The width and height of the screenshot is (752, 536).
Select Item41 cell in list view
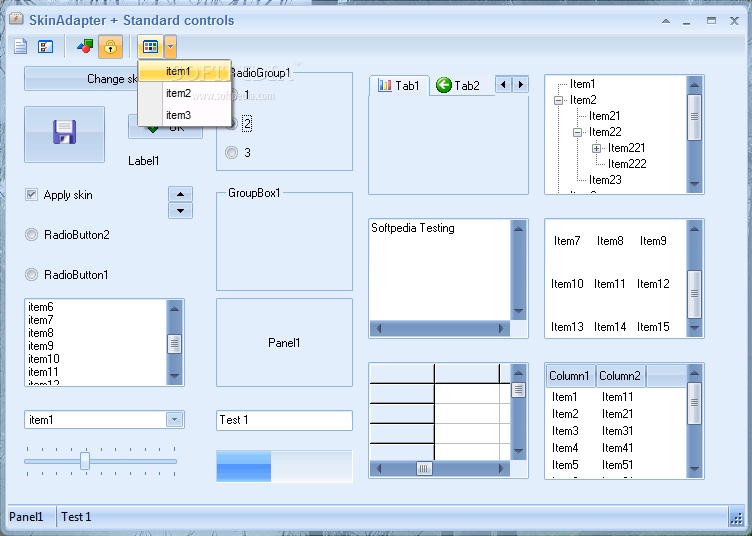pyautogui.click(x=617, y=448)
